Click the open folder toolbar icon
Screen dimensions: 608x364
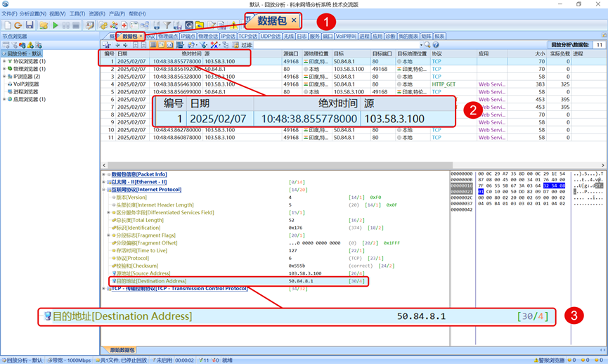pos(43,25)
